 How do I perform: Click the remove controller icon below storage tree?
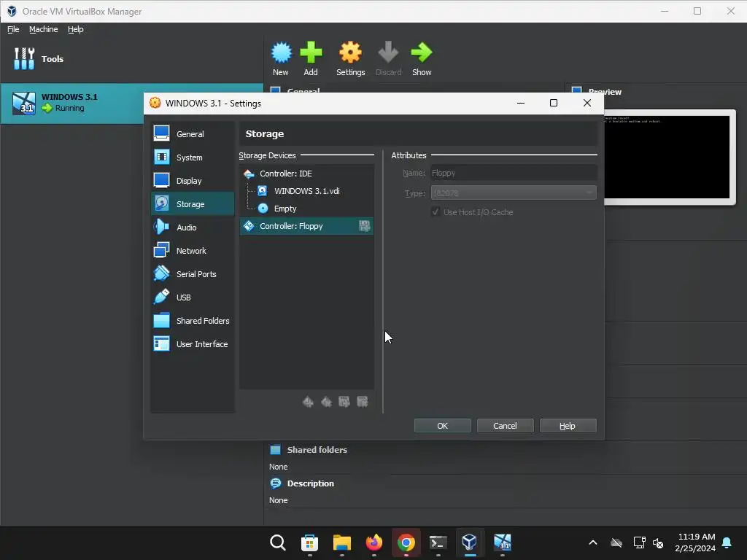[x=326, y=402]
